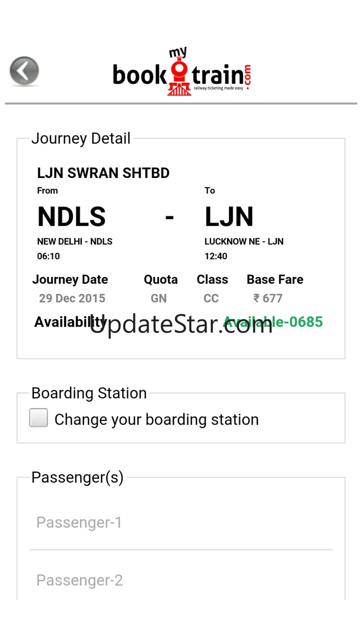Click the 12:40 arrival time

(x=216, y=256)
